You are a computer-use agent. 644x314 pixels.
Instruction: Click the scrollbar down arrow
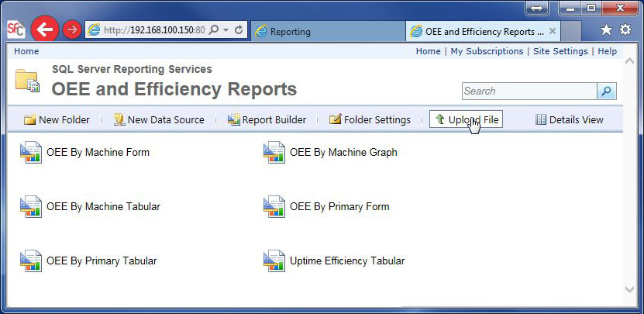pos(629,290)
